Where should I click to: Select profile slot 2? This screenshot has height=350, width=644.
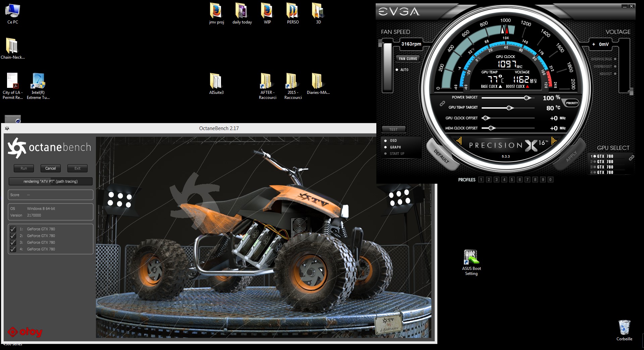tap(489, 180)
